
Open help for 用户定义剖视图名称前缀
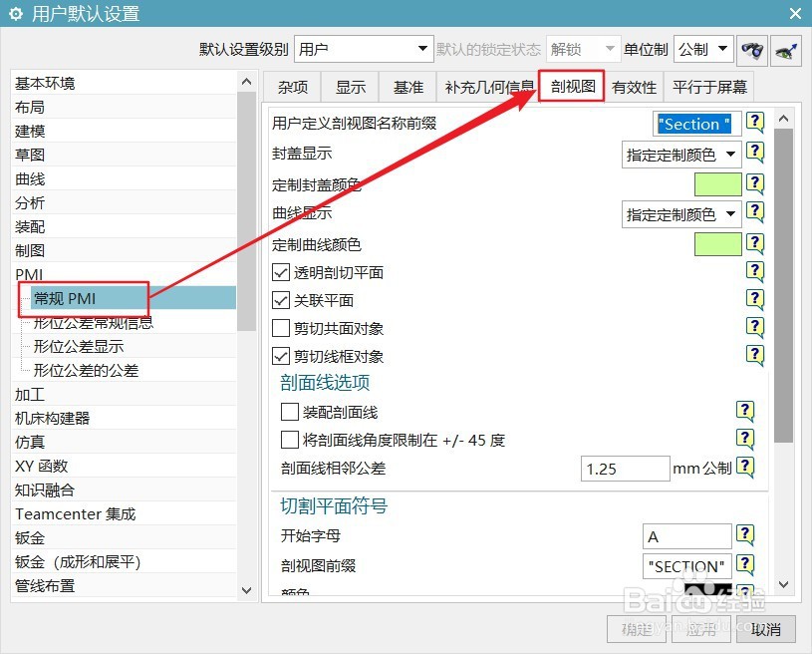point(755,124)
